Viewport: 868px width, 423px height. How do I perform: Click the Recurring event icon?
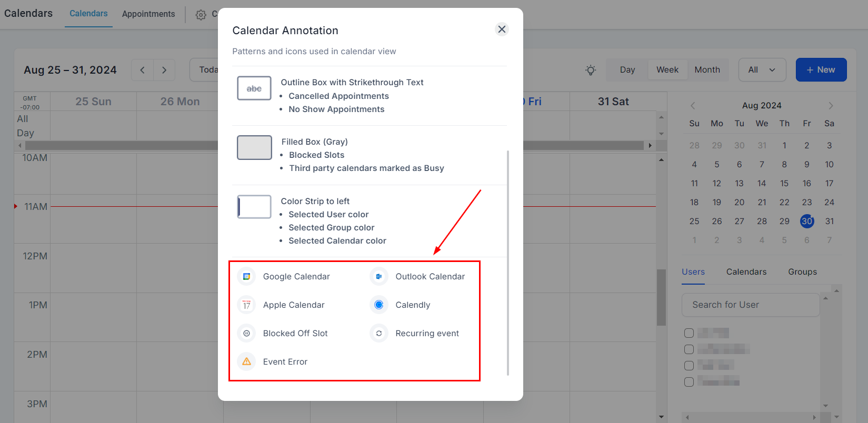pyautogui.click(x=378, y=334)
